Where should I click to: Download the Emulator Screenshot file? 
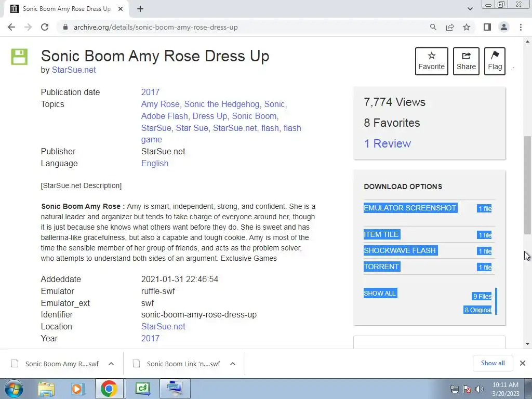click(x=410, y=208)
